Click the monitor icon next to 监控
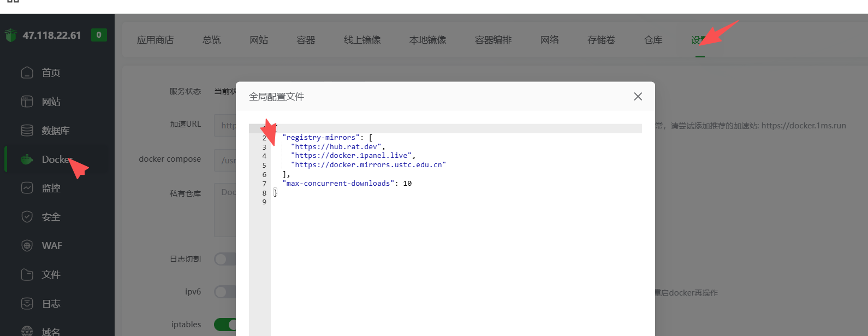 click(27, 188)
